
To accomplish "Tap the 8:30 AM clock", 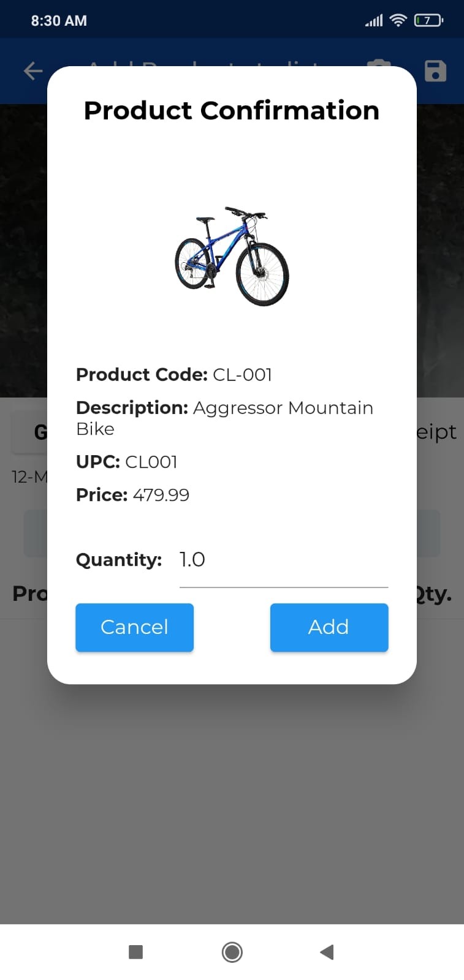I will tap(59, 21).
